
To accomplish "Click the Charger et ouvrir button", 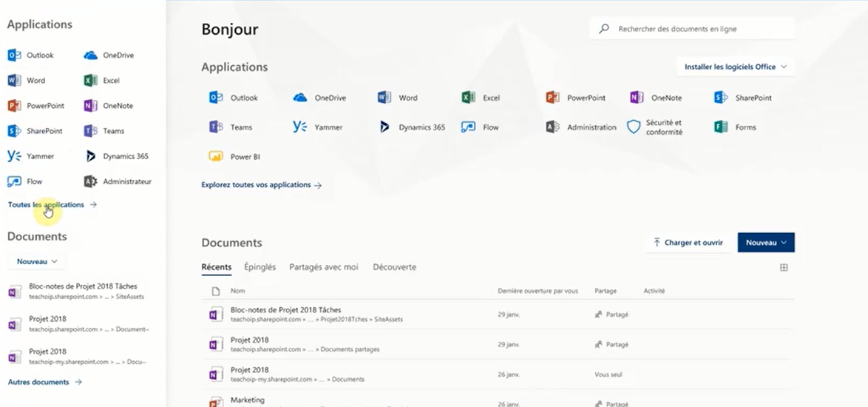I will pos(688,243).
